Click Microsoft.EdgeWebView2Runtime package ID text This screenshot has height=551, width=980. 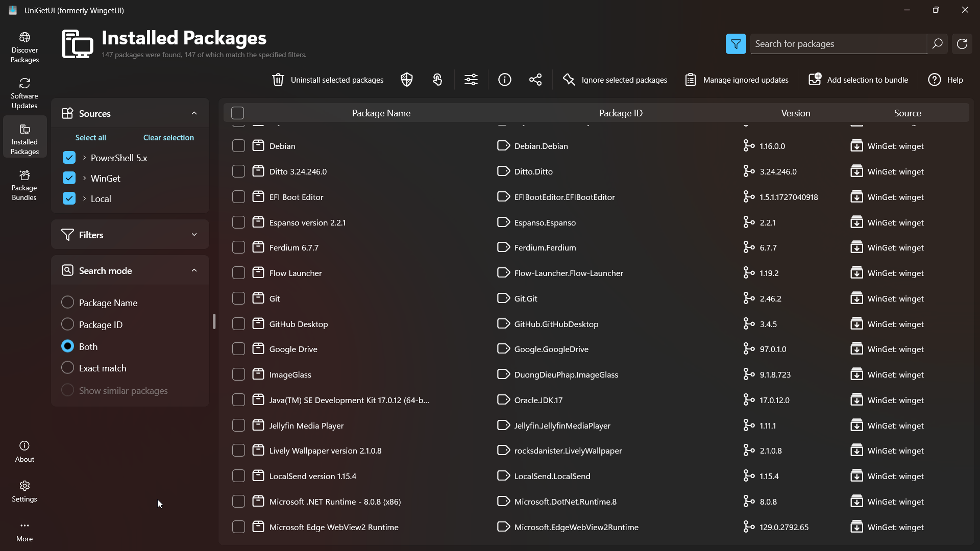pos(576,527)
